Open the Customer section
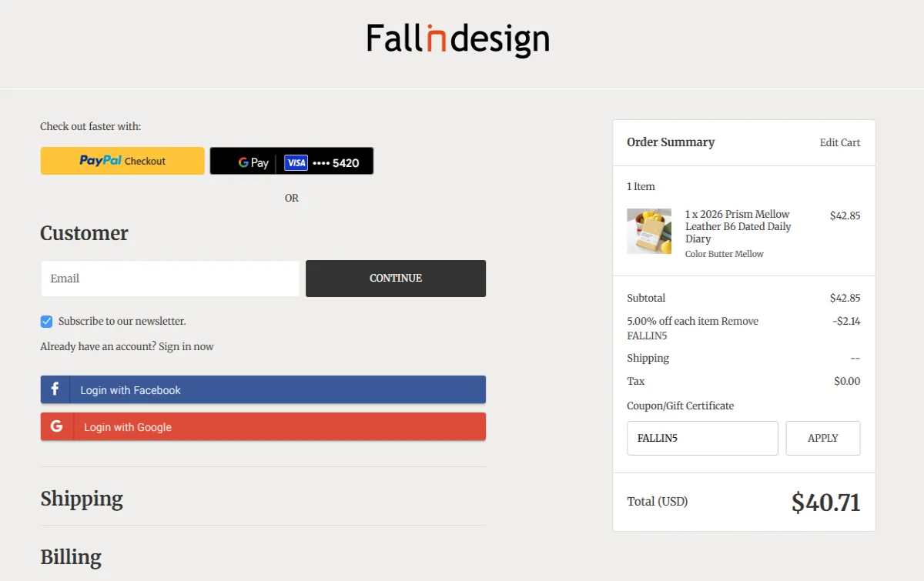Image resolution: width=924 pixels, height=581 pixels. pyautogui.click(x=85, y=233)
